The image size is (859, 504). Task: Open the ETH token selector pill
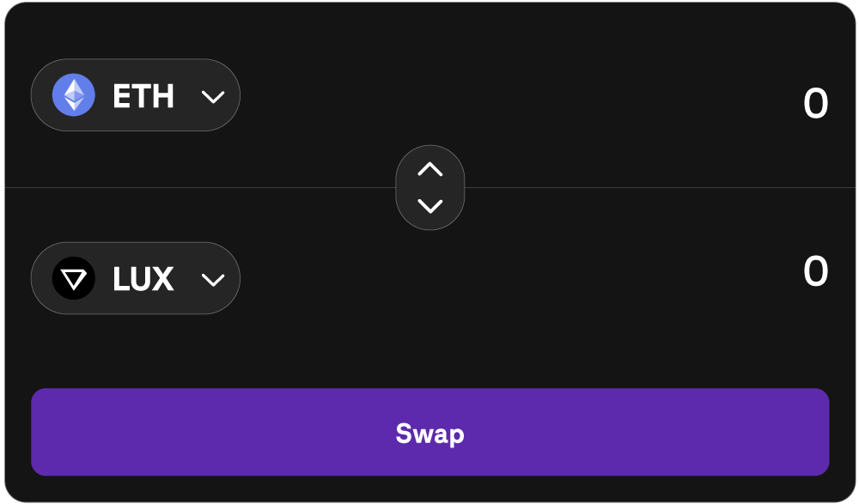pyautogui.click(x=135, y=95)
